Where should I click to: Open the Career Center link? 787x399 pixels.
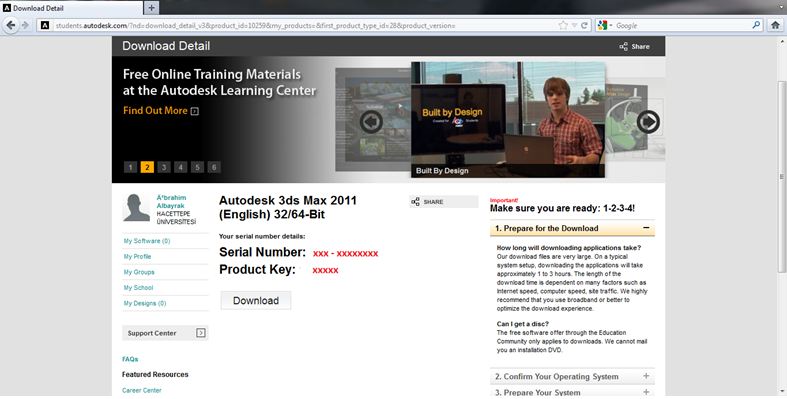(142, 390)
